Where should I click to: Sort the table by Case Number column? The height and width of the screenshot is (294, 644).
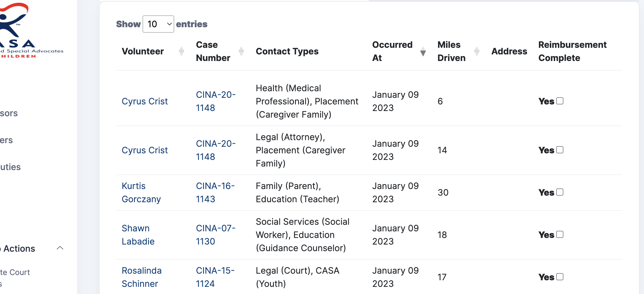pos(241,51)
